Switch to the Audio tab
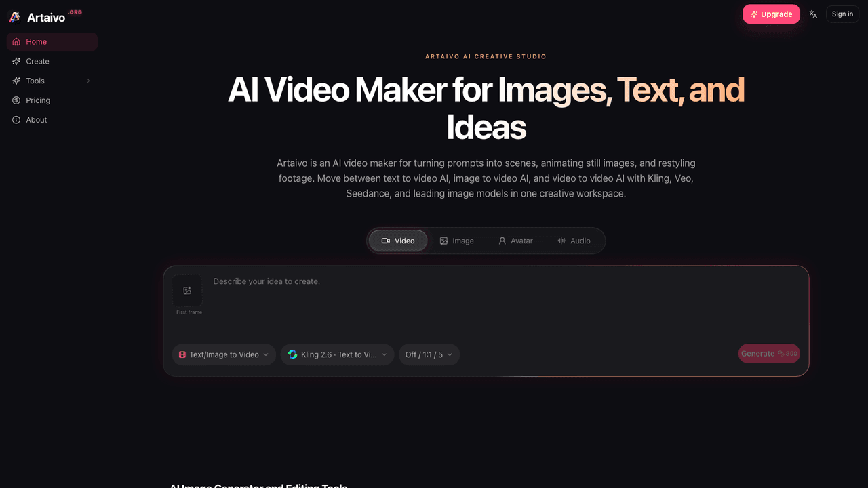 coord(574,241)
